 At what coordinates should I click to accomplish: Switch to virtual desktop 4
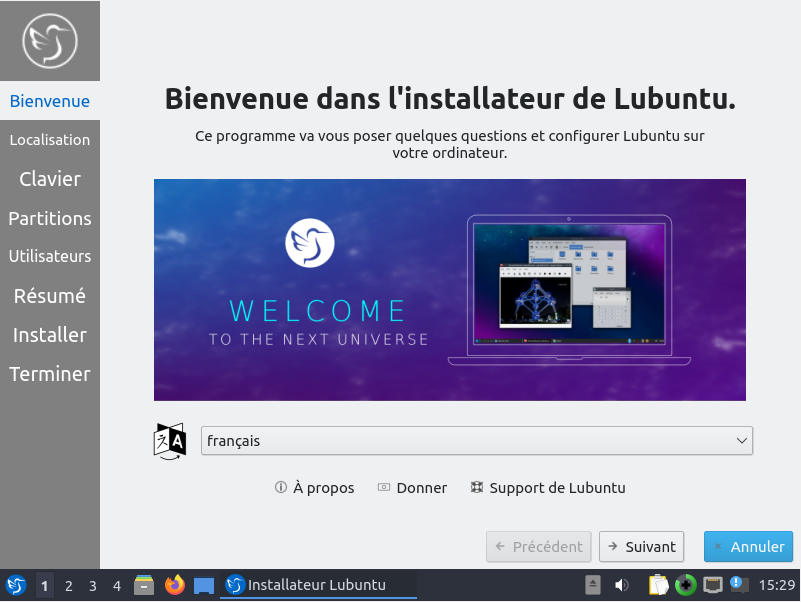pos(117,586)
